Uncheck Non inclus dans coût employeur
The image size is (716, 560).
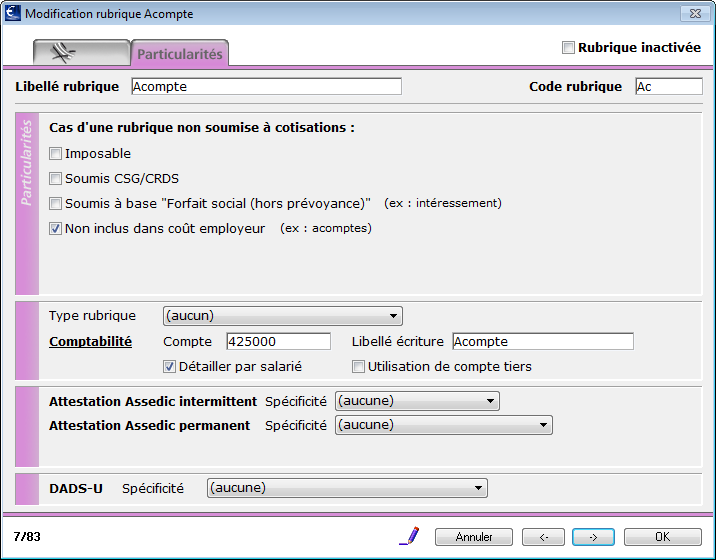click(55, 228)
